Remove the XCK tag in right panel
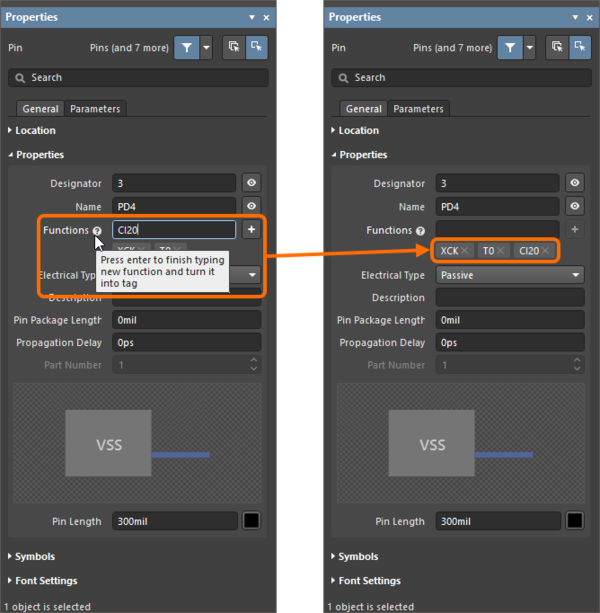600x613 pixels. [x=465, y=251]
